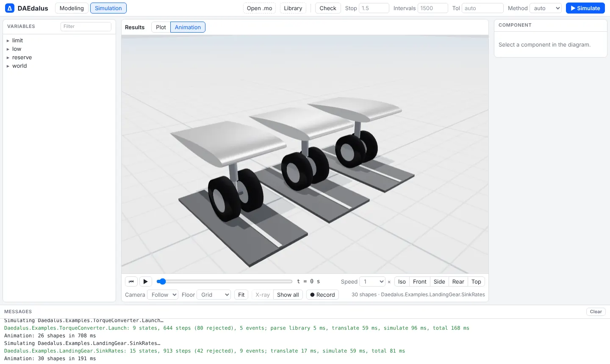This screenshot has height=364, width=610.
Task: Open the Library browser
Action: [293, 8]
